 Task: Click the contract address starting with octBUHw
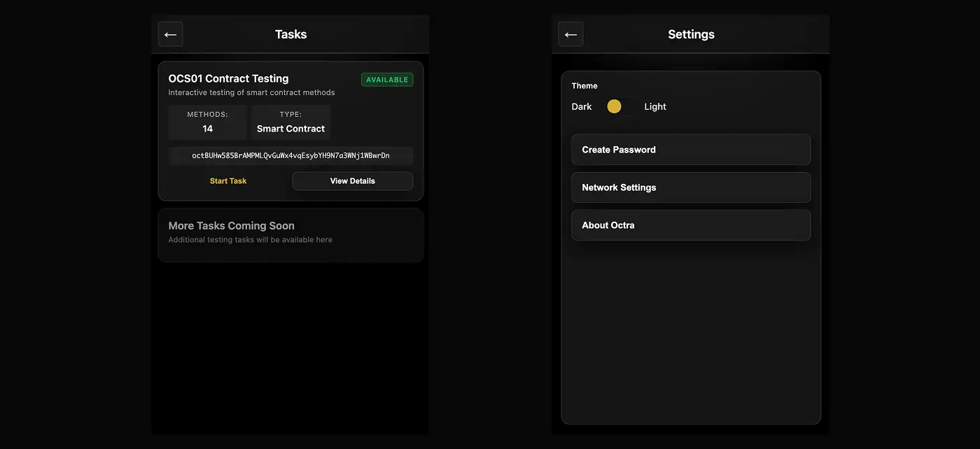(290, 156)
